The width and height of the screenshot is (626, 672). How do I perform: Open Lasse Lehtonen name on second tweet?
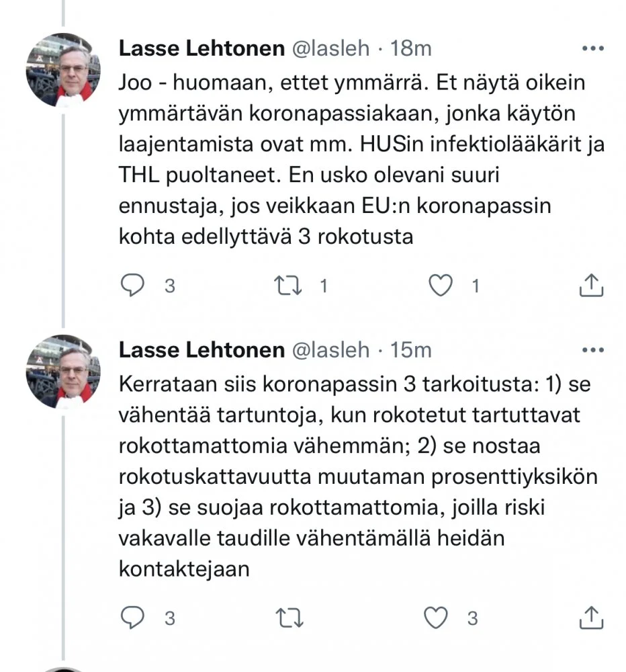coord(202,349)
